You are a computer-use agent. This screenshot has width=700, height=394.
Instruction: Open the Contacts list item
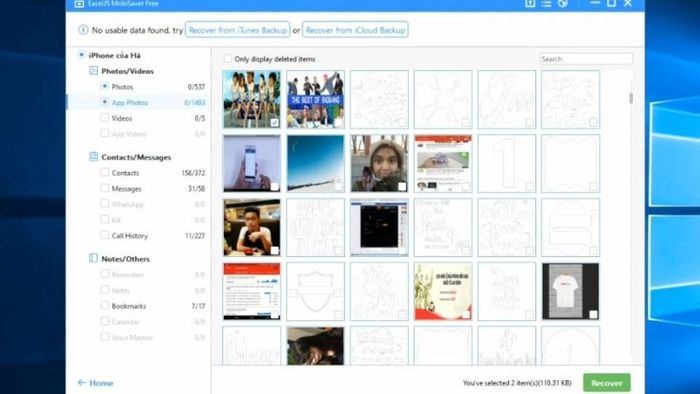(x=139, y=173)
